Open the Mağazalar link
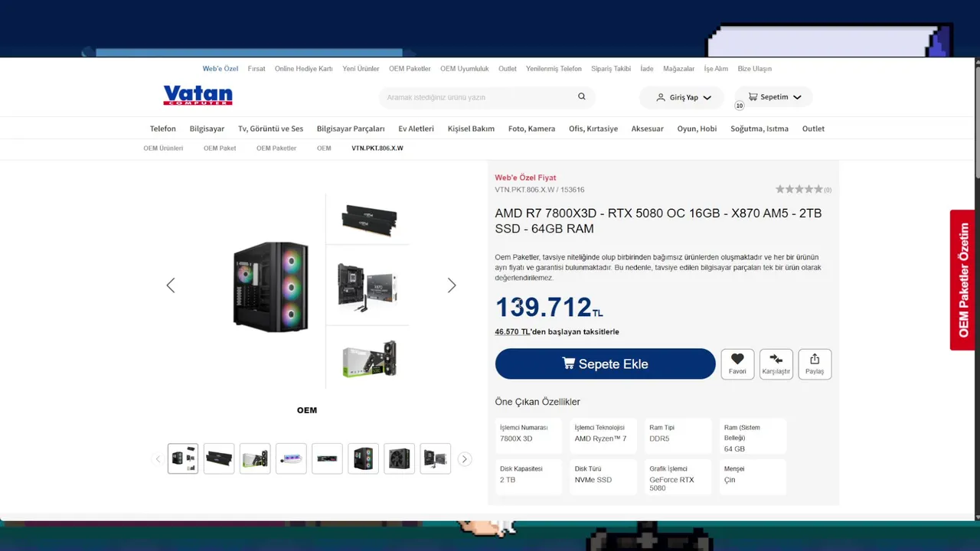Viewport: 980px width, 551px height. click(679, 69)
